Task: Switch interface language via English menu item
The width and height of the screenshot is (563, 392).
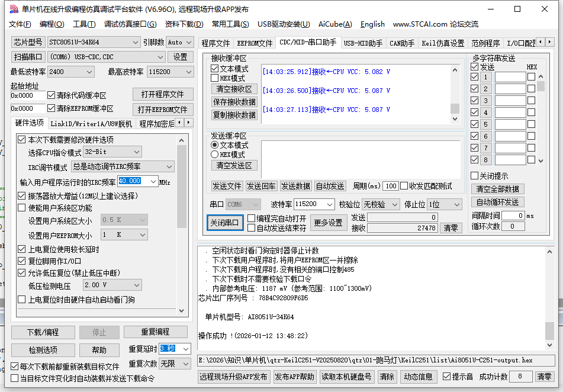Action: [373, 24]
